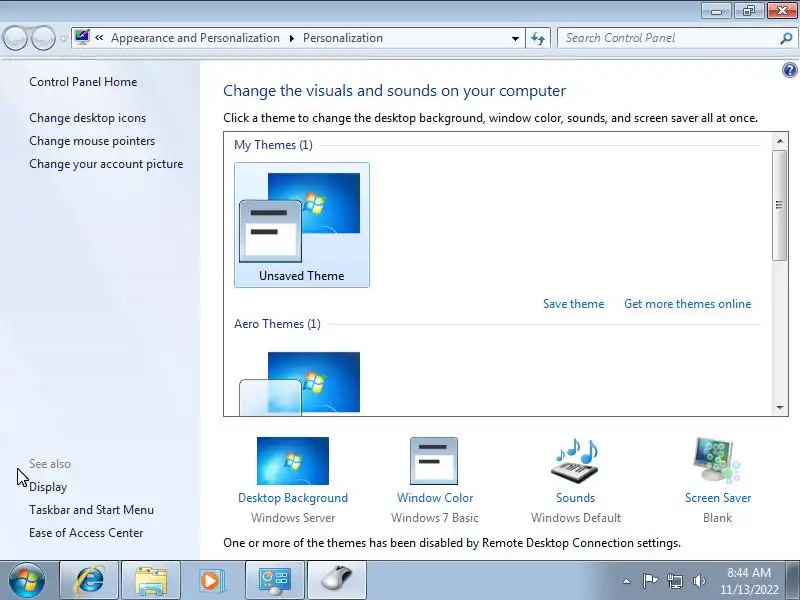
Task: Click the theme list scrollbar thumb
Action: (x=780, y=205)
